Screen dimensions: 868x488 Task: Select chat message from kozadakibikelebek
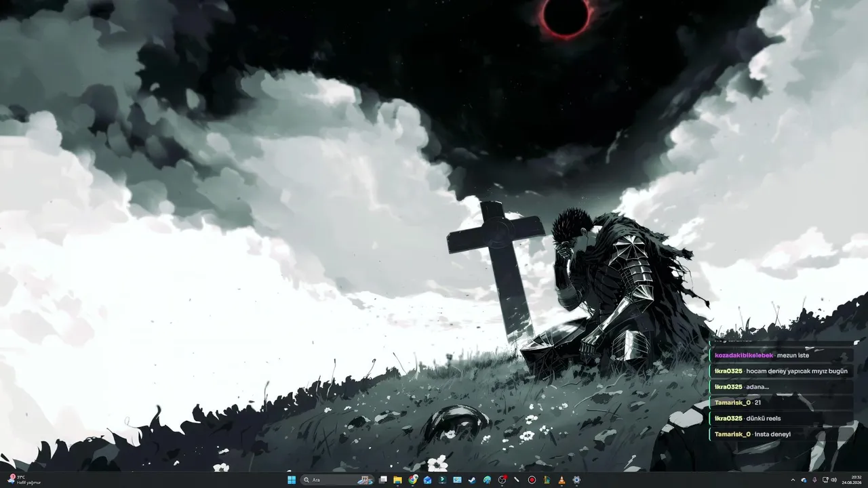click(781, 355)
